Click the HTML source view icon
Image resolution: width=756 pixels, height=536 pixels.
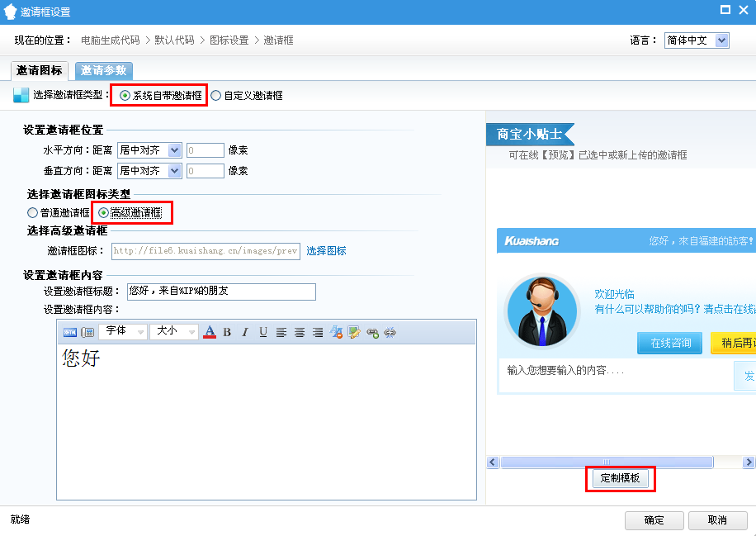click(70, 332)
